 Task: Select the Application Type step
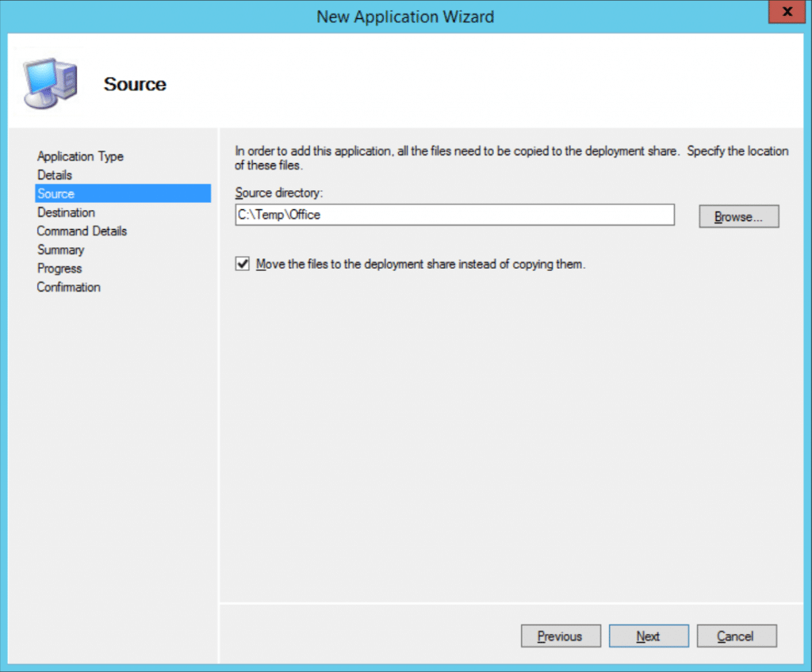[80, 156]
